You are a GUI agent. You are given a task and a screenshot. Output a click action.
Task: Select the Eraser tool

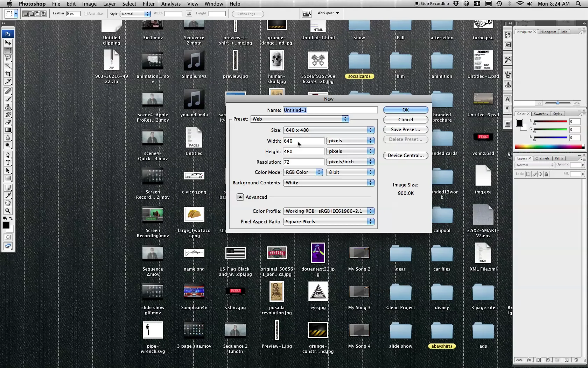coord(8,122)
